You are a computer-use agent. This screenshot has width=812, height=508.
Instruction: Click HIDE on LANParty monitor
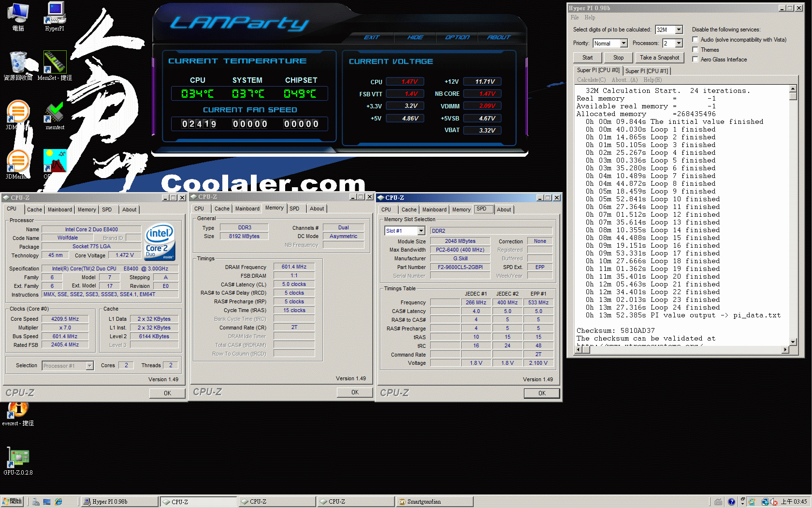[415, 37]
